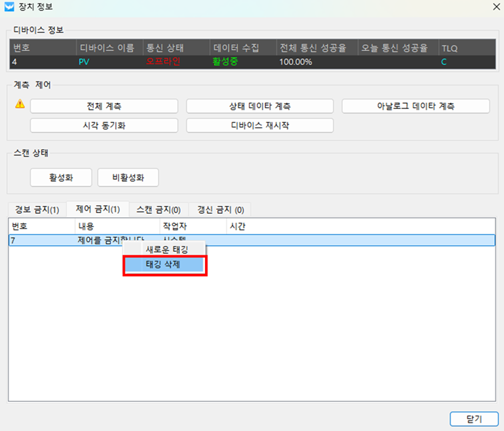Enable scanning with the 활성화 button
The height and width of the screenshot is (431, 504).
[61, 178]
